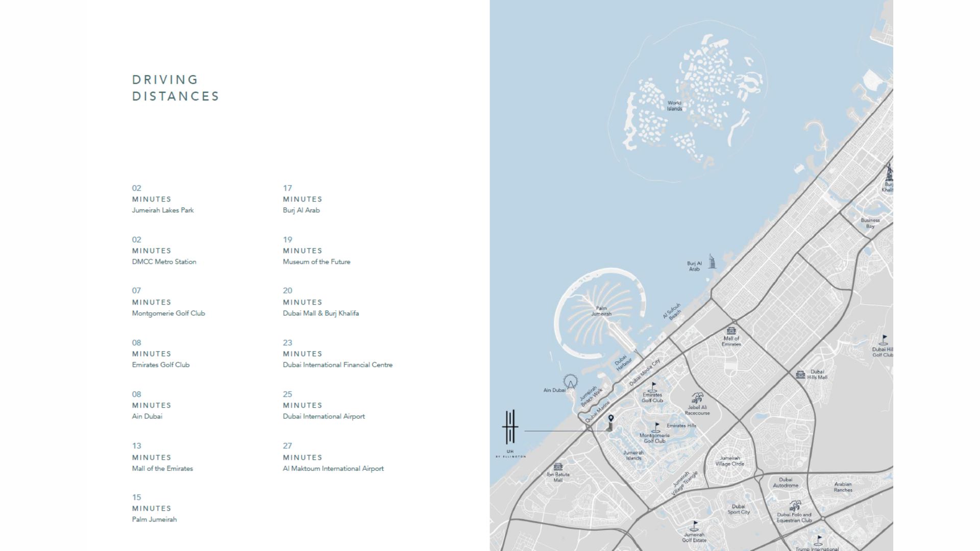Click the Ain Dubai ferris wheel icon
Screen dimensions: 980x551
pos(570,382)
